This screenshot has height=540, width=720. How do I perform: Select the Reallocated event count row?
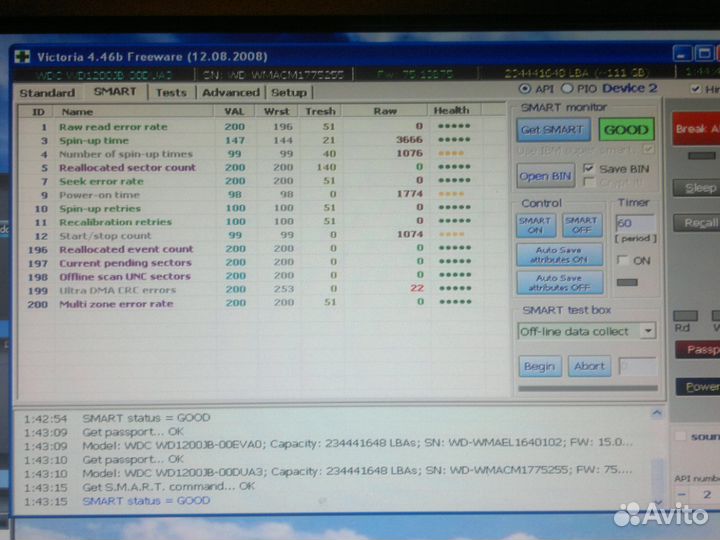262,249
